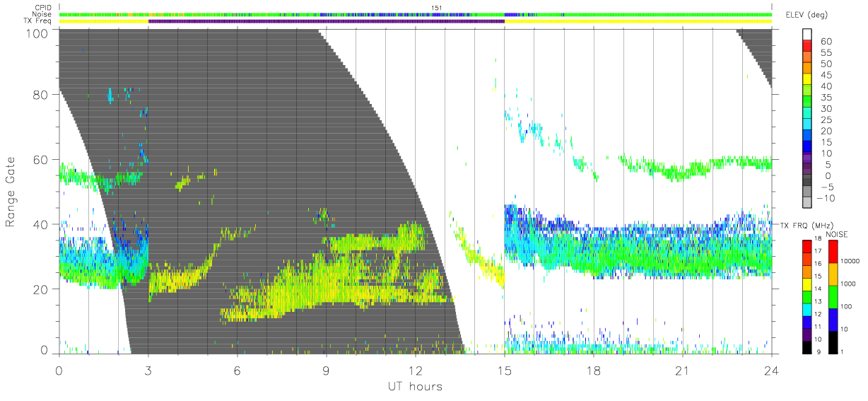Click the TX Freq row label
Screen dimensions: 868x401
point(39,21)
